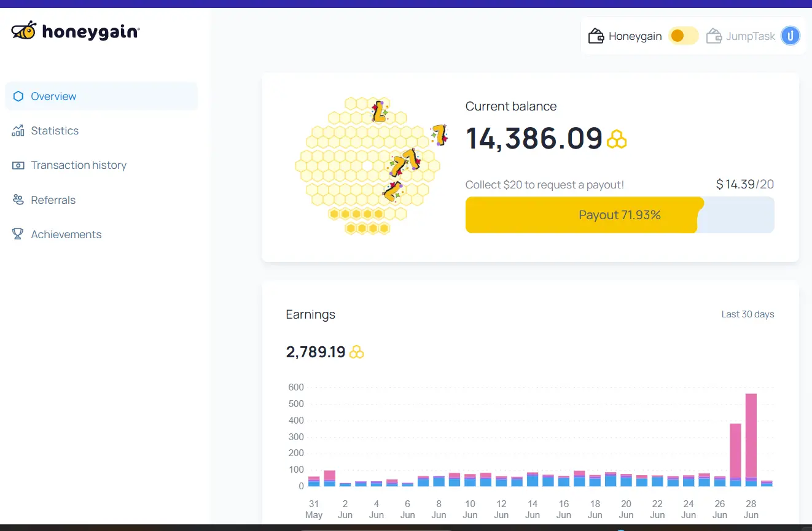
Task: Go to the Overview page
Action: pyautogui.click(x=101, y=96)
